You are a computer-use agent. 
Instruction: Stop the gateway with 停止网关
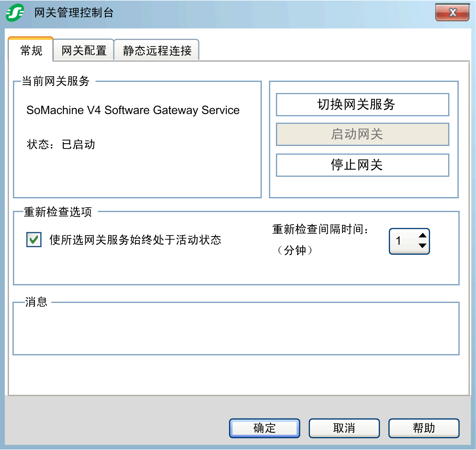pyautogui.click(x=362, y=165)
